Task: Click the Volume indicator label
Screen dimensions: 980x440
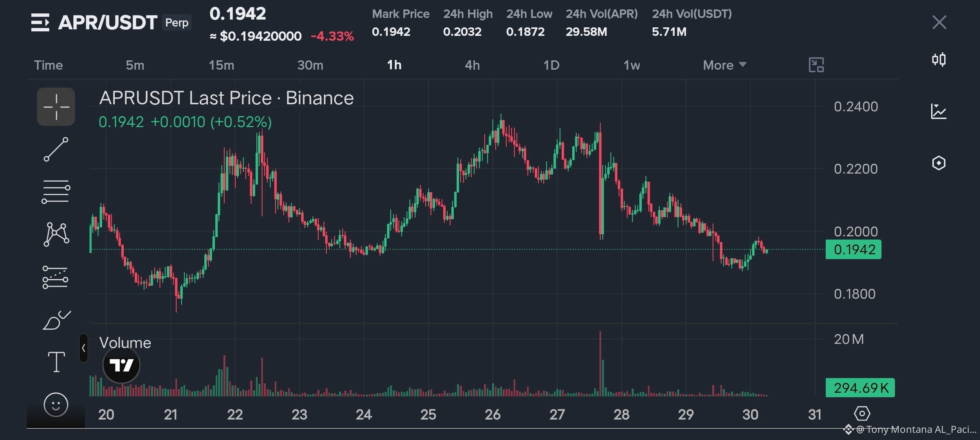Action: (125, 343)
